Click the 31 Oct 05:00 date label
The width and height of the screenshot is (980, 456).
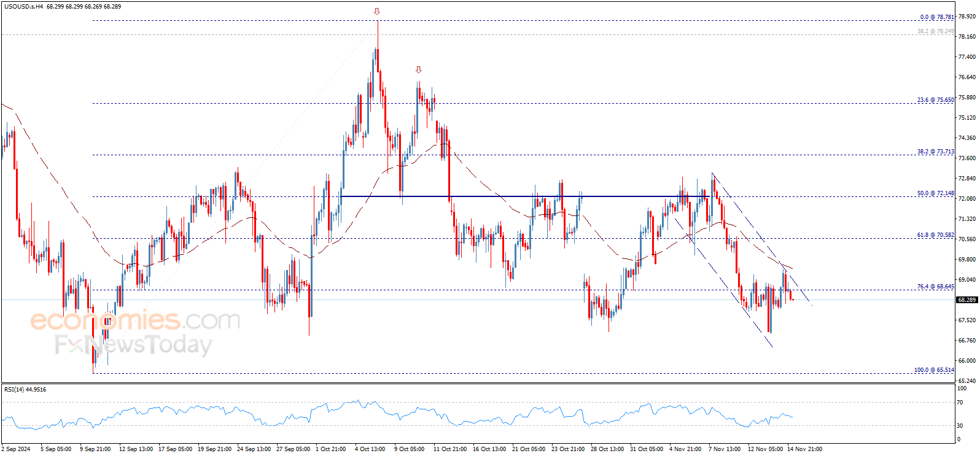coord(647,449)
